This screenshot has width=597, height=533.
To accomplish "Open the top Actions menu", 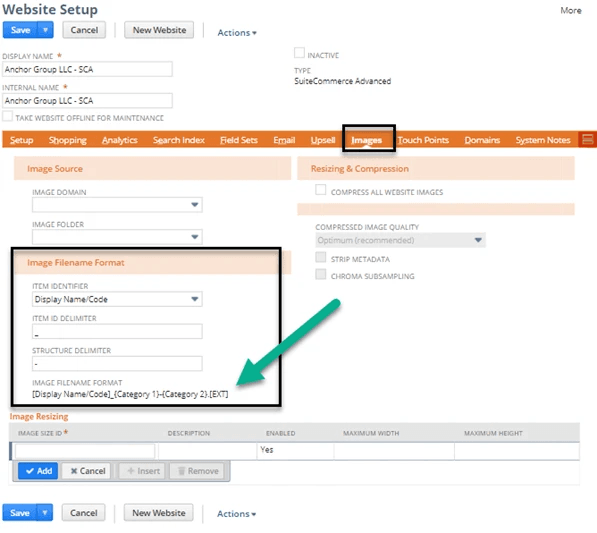I will [x=237, y=33].
